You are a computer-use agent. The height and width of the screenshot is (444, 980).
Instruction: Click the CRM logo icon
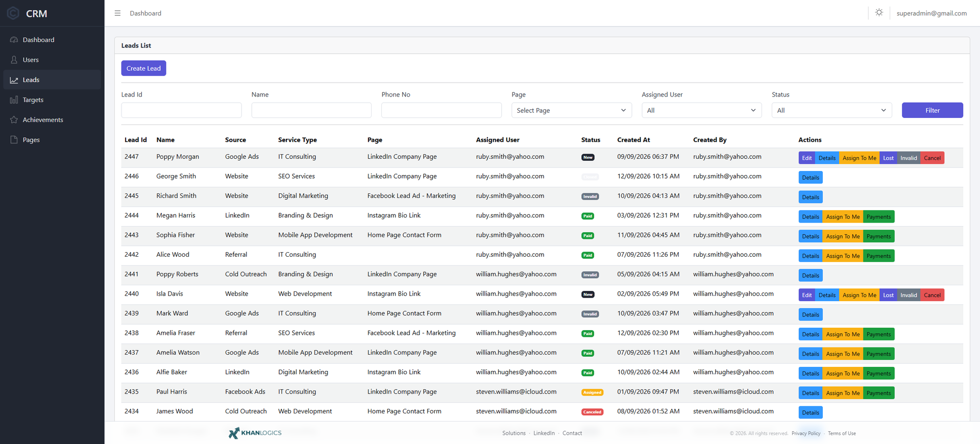click(x=13, y=13)
